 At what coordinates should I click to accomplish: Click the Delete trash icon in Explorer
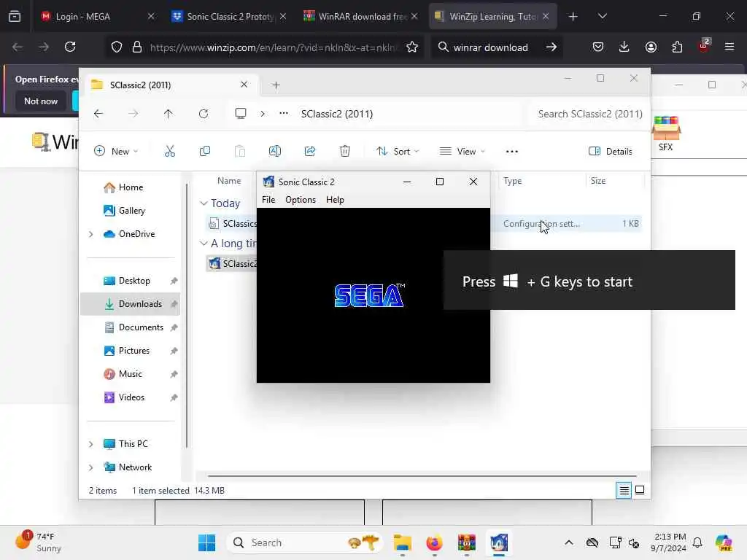(x=345, y=152)
